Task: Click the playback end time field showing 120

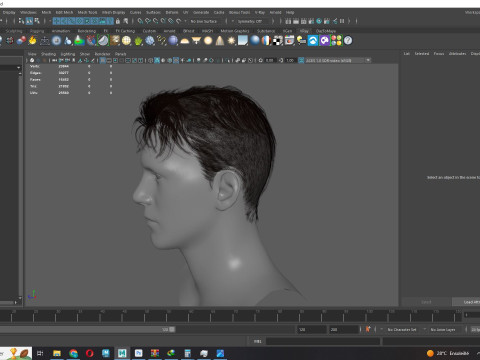Action: (x=312, y=329)
